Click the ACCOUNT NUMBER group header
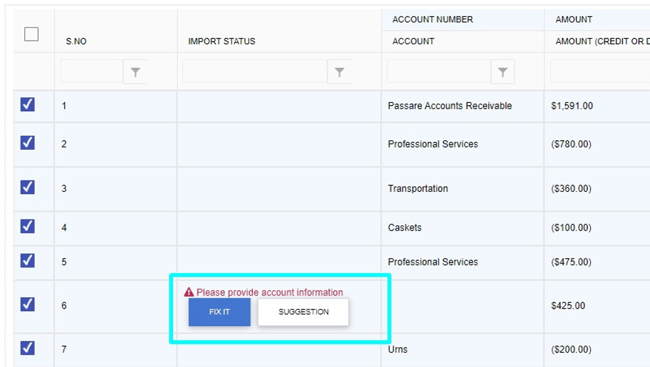Viewport: 650px width, 367px height. [432, 19]
